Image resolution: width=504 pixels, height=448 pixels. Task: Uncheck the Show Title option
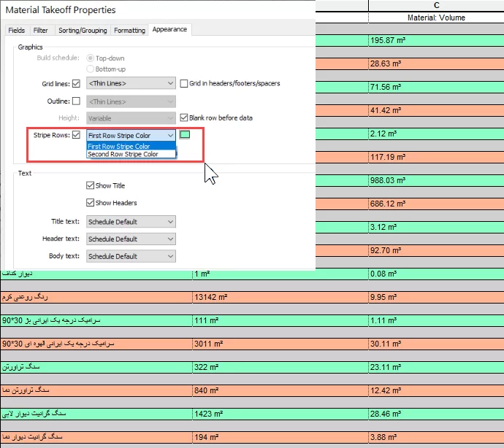point(91,186)
